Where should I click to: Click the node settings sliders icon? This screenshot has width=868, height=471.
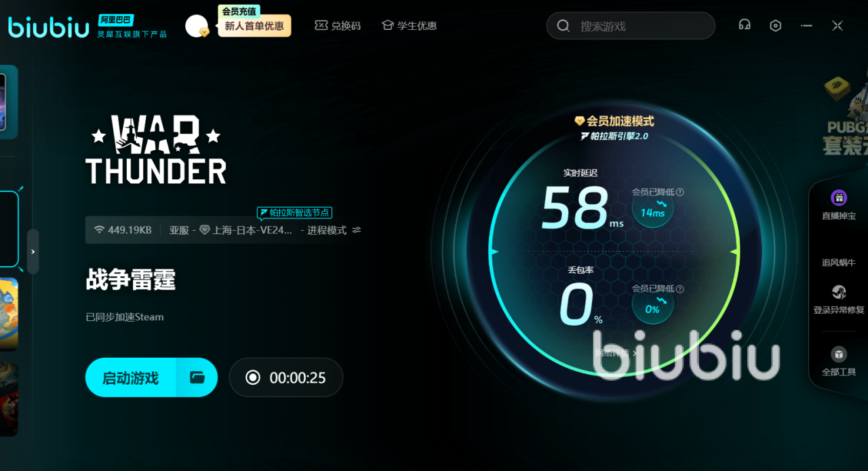pos(357,230)
